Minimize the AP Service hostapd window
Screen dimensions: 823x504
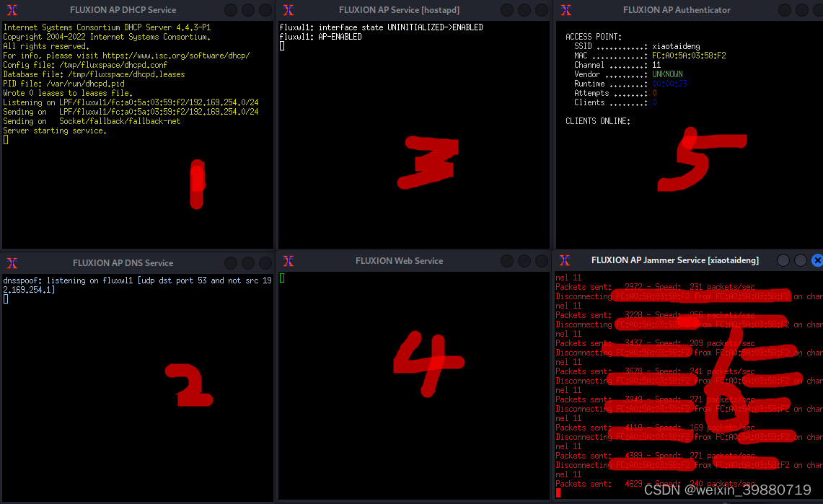pyautogui.click(x=507, y=10)
